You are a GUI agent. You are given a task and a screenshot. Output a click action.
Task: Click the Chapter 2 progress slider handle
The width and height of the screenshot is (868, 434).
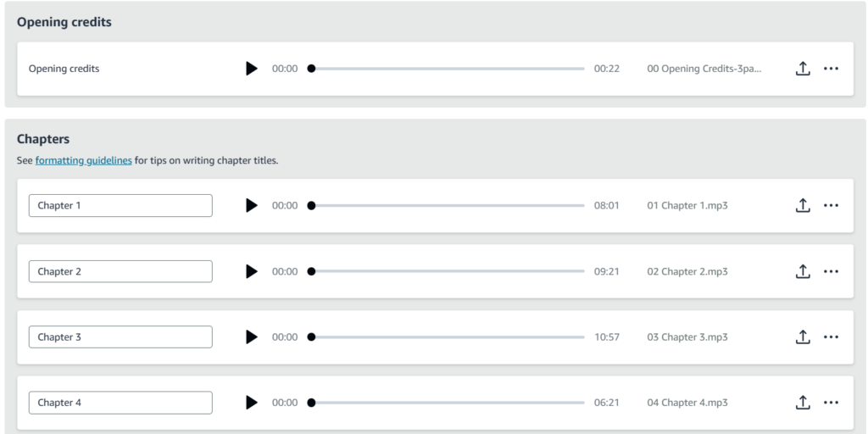click(x=311, y=271)
